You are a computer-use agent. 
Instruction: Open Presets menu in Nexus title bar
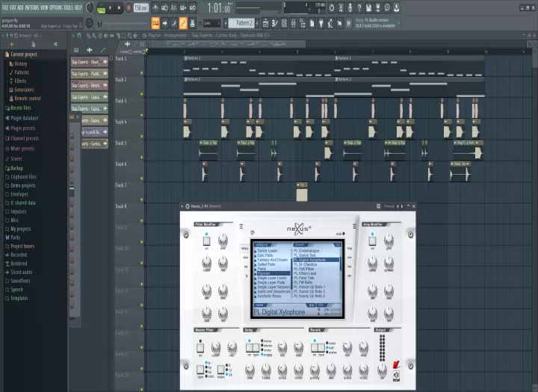(x=389, y=206)
